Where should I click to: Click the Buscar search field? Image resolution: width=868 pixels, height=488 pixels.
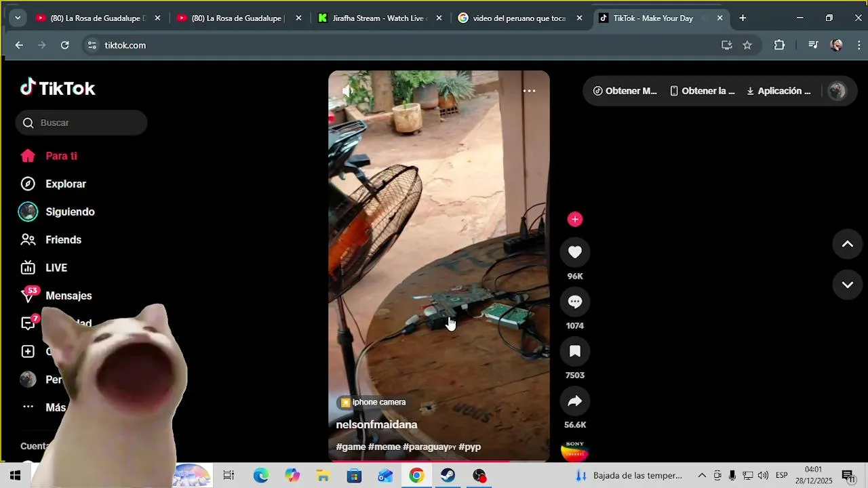(81, 123)
